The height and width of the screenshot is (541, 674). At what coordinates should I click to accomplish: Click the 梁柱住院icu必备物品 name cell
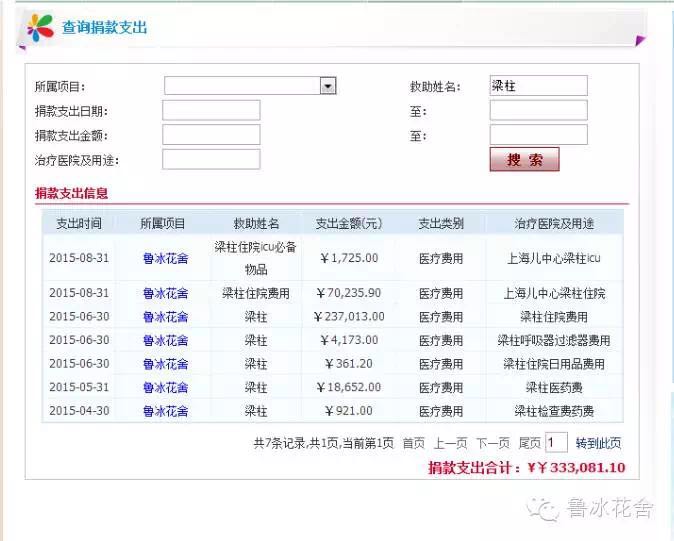pyautogui.click(x=256, y=258)
